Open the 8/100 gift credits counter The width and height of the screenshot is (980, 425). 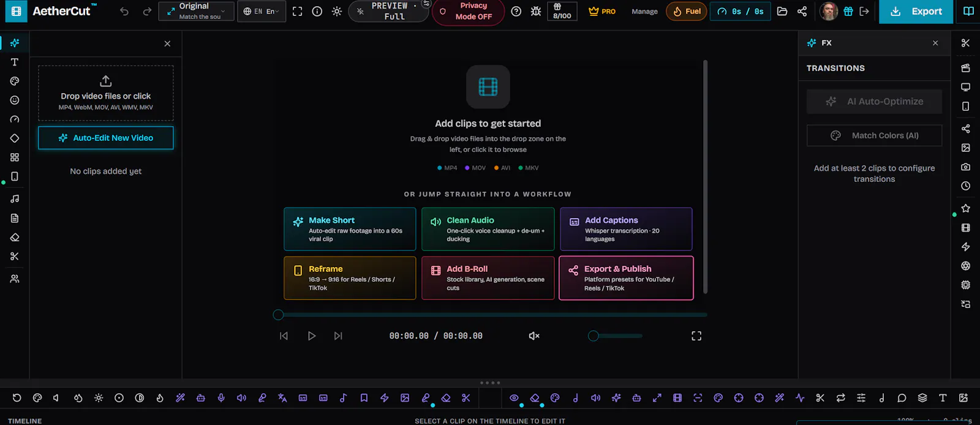(x=562, y=11)
